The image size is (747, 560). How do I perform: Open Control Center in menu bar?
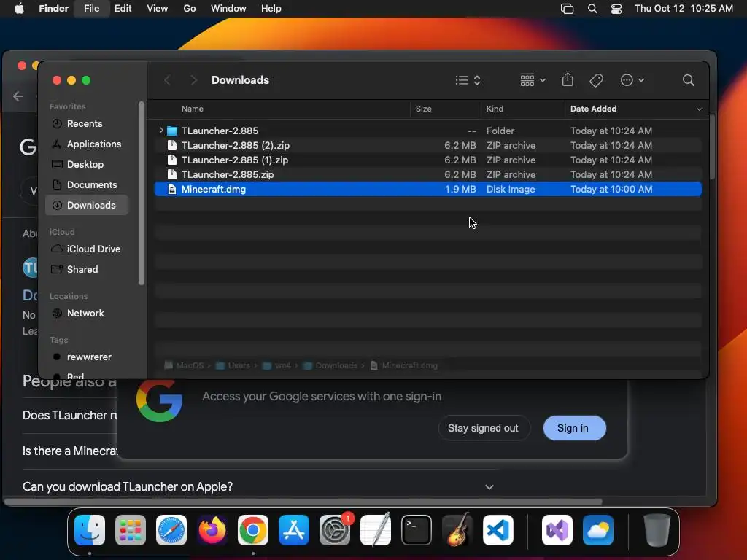(616, 9)
